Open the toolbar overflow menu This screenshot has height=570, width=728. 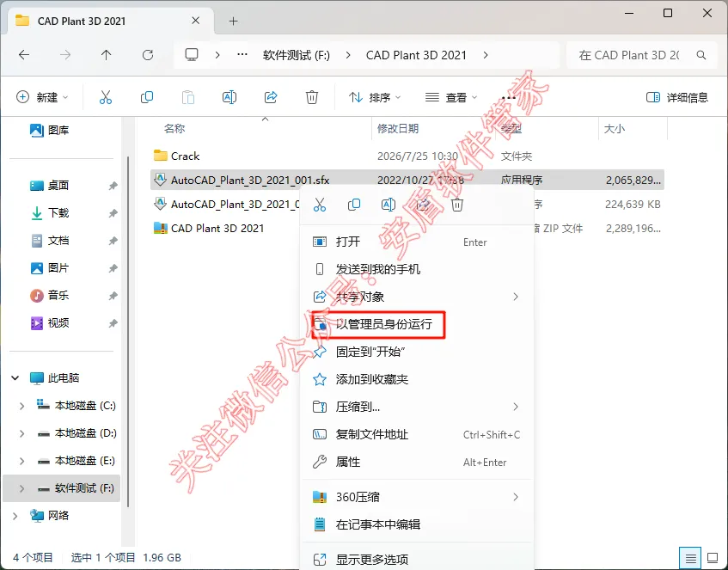509,97
